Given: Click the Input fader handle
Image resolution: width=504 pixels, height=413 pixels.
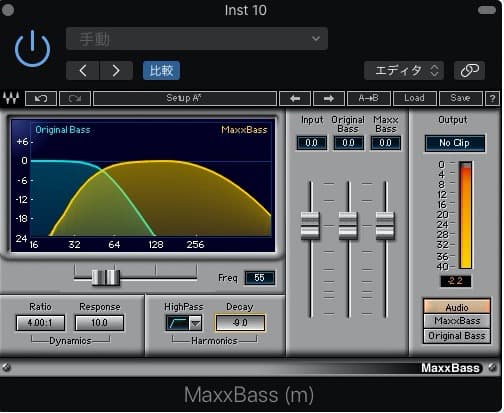Looking at the screenshot, I should (310, 225).
